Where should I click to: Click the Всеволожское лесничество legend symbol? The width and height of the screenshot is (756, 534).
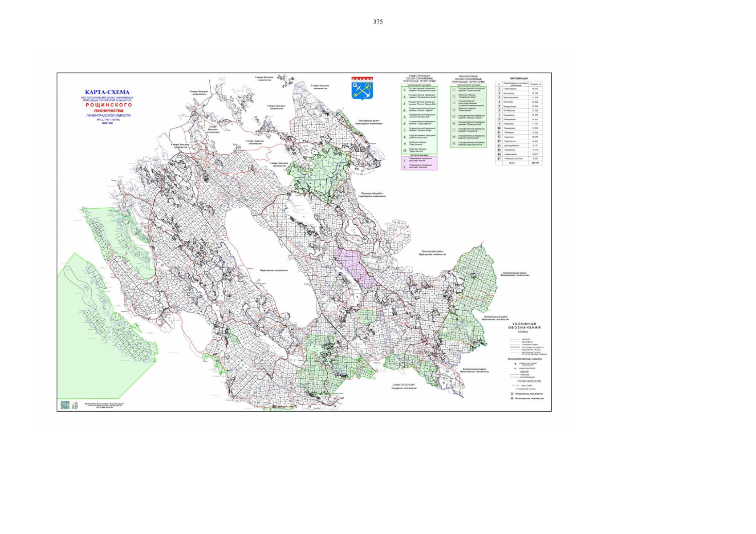[512, 398]
